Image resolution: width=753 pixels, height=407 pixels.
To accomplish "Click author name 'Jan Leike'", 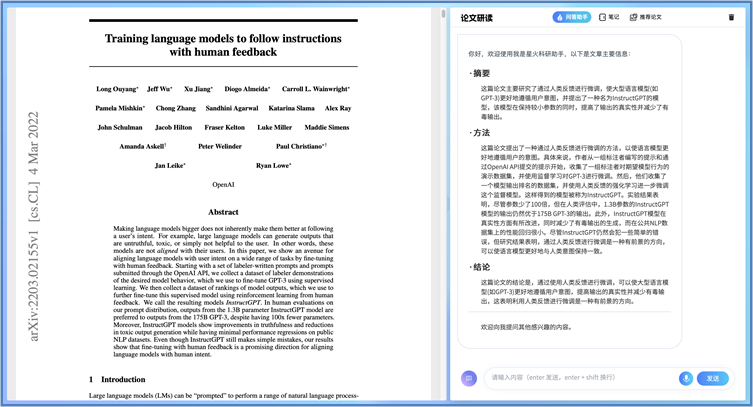I will pos(170,165).
